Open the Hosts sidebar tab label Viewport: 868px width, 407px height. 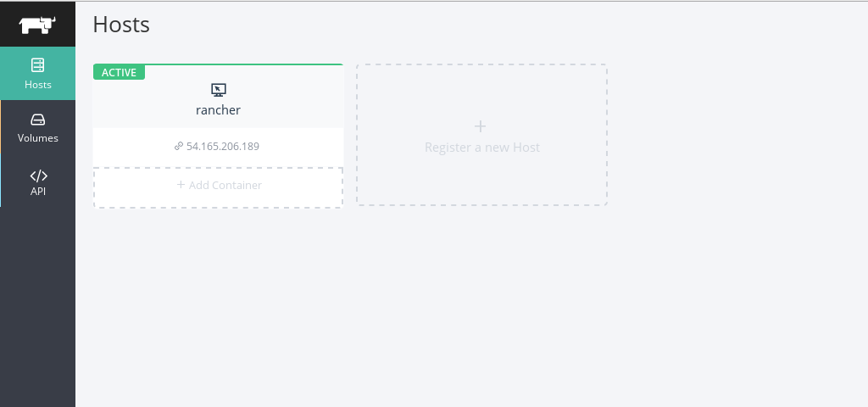[x=38, y=85]
